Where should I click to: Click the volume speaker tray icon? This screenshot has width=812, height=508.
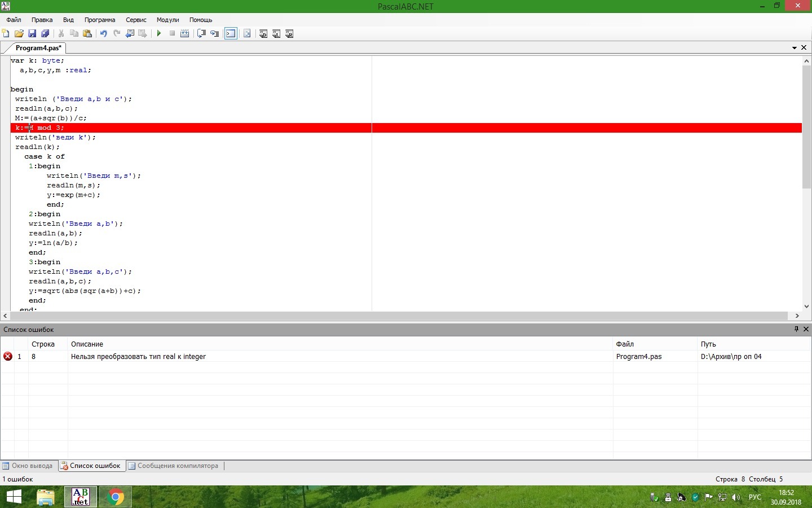[735, 497]
